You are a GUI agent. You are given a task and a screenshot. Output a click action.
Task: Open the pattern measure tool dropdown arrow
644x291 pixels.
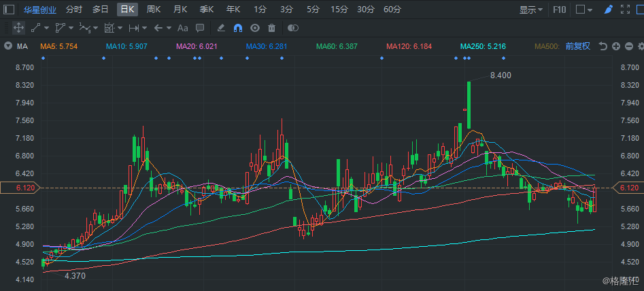click(x=120, y=28)
